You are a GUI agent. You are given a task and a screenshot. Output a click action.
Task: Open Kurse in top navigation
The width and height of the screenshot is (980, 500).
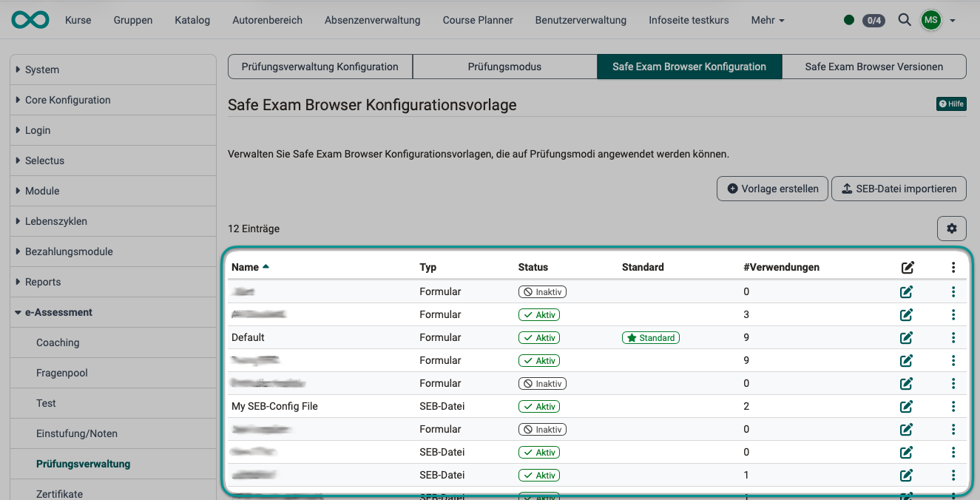coord(78,21)
